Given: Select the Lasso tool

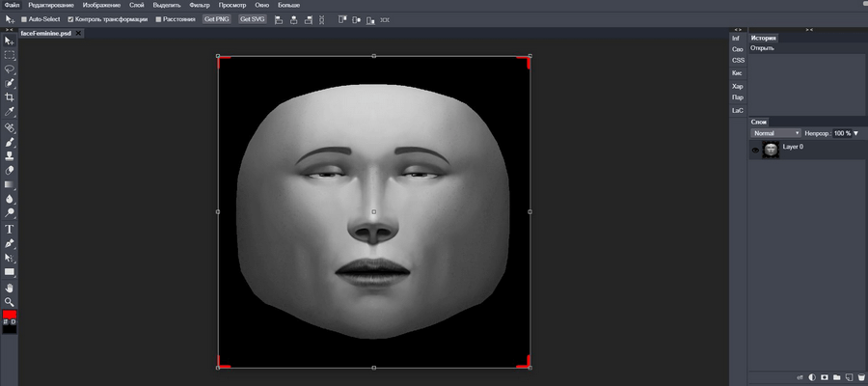Looking at the screenshot, I should [10, 69].
